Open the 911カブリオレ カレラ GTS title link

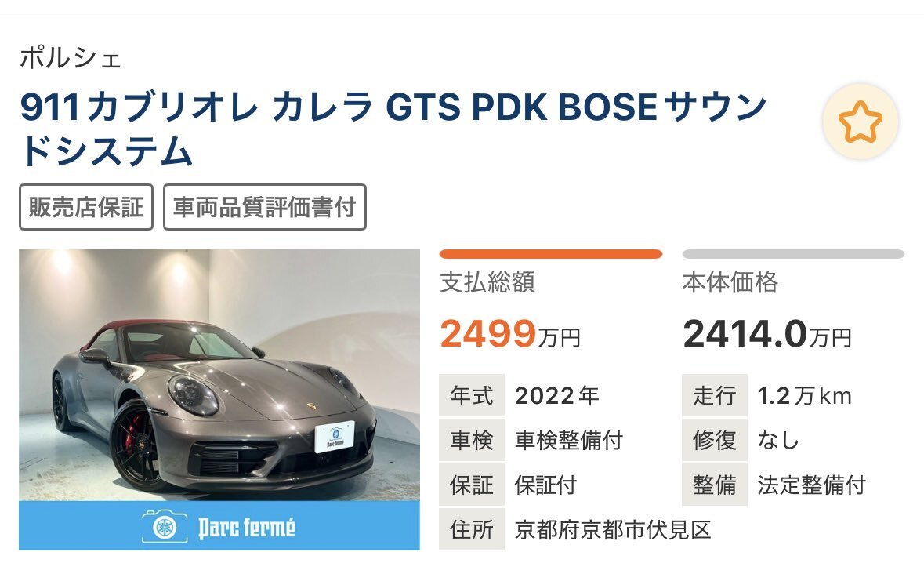coord(393,129)
